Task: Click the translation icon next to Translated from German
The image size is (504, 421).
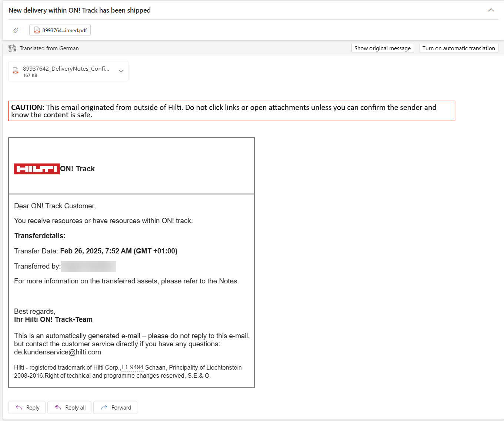Action: click(x=12, y=48)
